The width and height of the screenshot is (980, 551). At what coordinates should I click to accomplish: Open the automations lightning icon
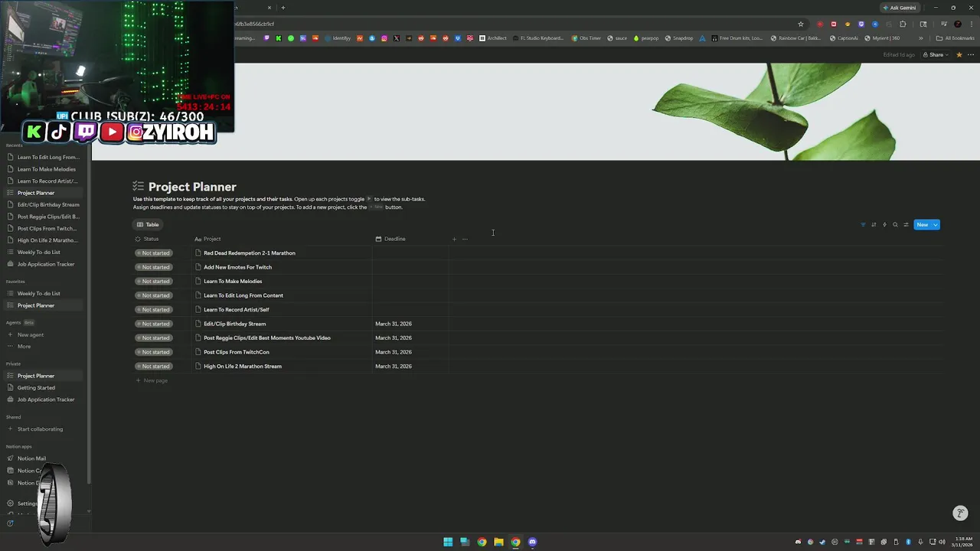tap(884, 225)
